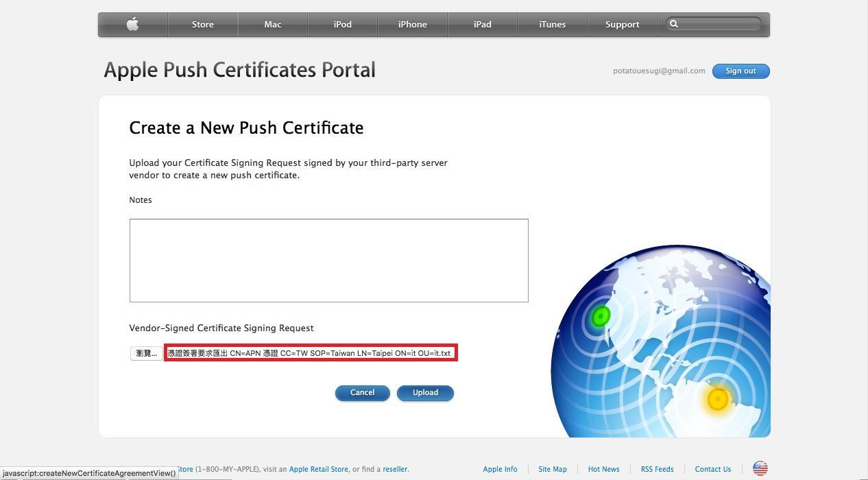Open the iPhone navigation item
The height and width of the screenshot is (480, 868).
[413, 24]
